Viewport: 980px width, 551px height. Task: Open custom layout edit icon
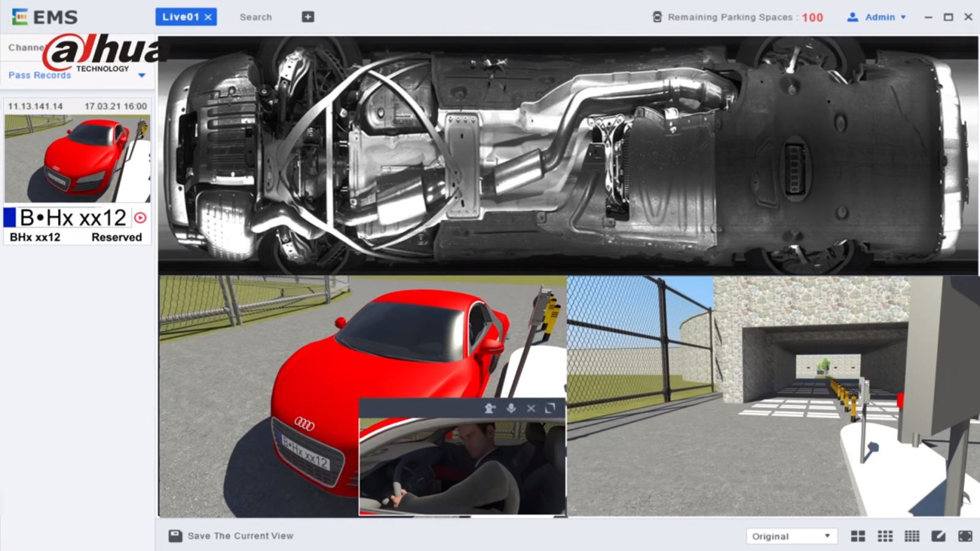click(x=938, y=536)
